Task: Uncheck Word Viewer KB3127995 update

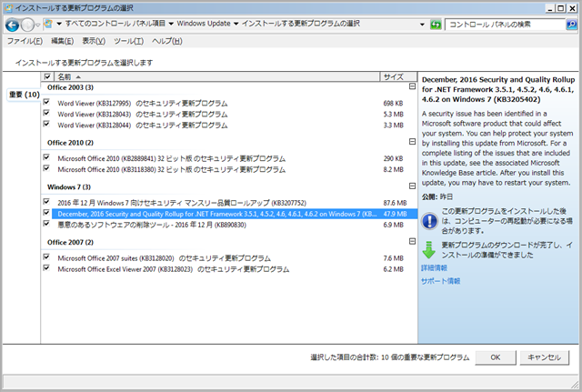Action: pyautogui.click(x=46, y=102)
